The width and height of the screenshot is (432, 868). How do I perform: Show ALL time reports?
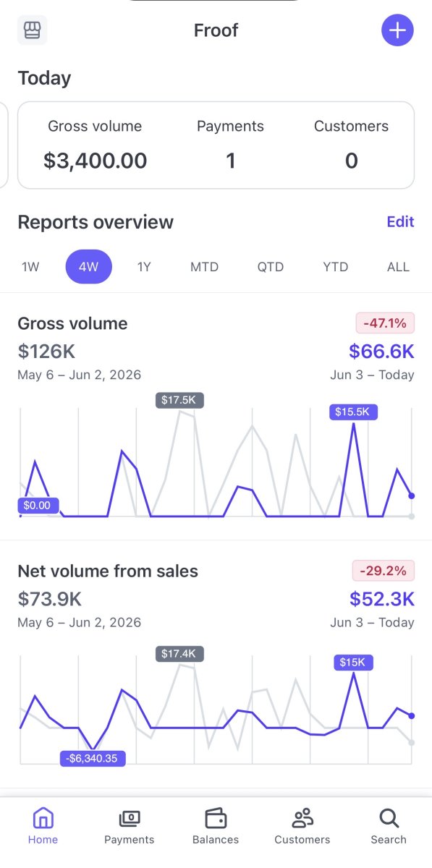pyautogui.click(x=398, y=267)
